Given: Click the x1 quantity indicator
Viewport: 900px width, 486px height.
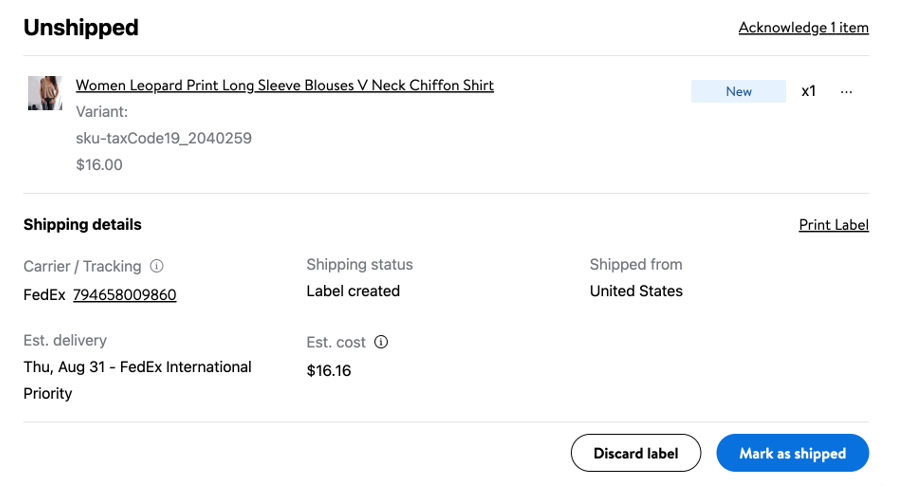Looking at the screenshot, I should click(809, 91).
